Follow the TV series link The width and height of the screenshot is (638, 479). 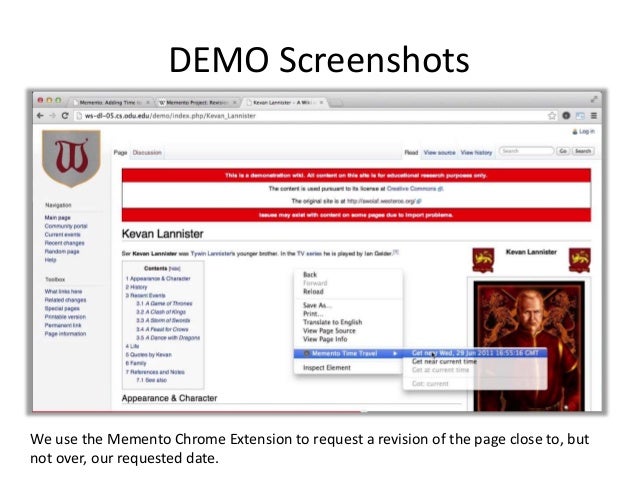coord(309,254)
